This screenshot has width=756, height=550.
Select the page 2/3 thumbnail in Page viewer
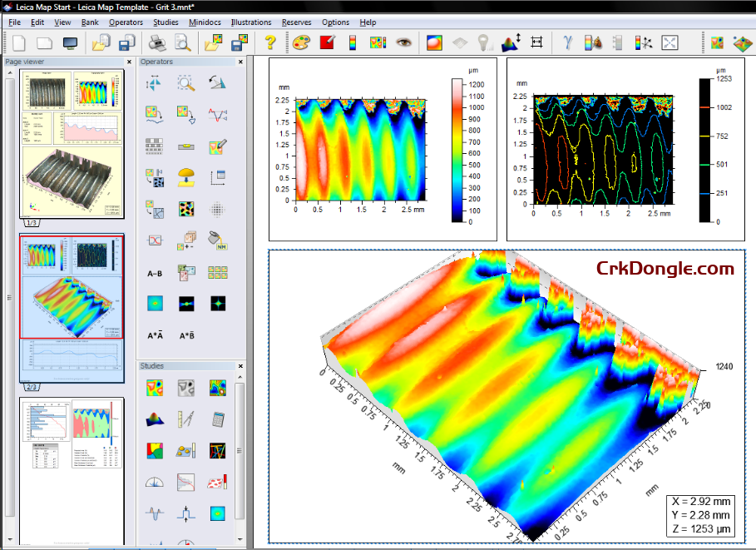[72, 300]
